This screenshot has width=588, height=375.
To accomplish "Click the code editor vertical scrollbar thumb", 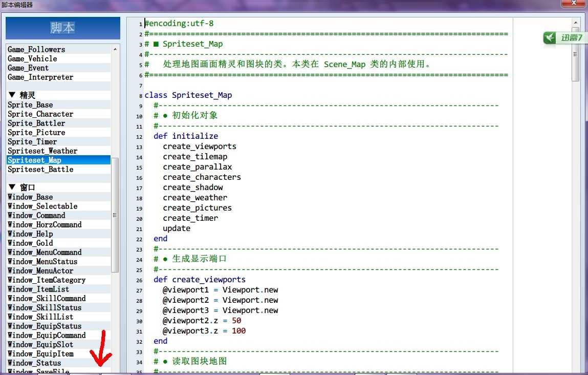I will coord(576,54).
